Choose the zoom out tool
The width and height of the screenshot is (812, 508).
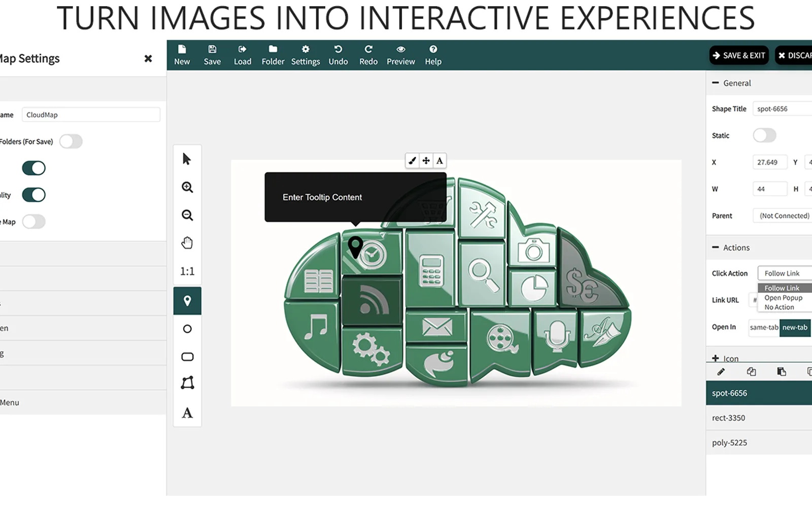pos(187,215)
